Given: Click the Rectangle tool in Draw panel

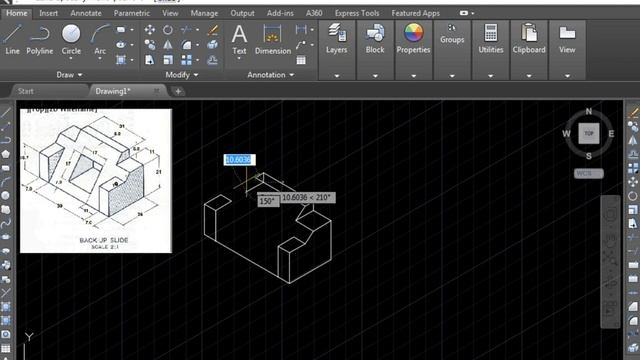Looking at the screenshot, I should coord(121,30).
